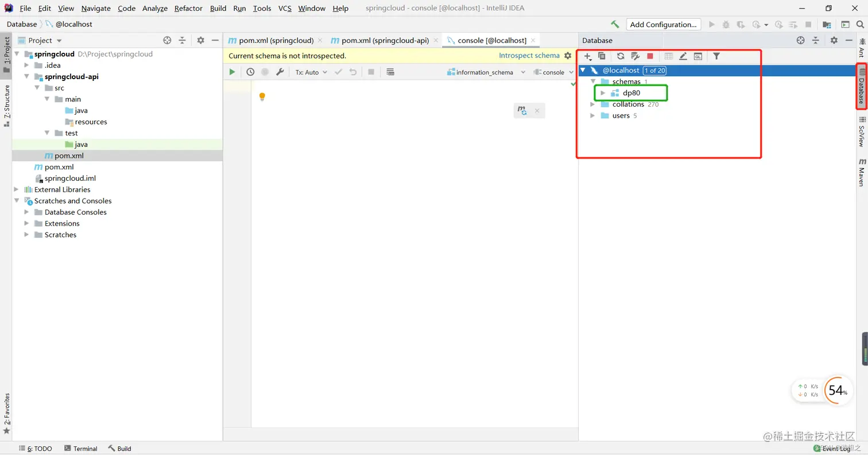Expand the External Libraries node

click(x=17, y=189)
